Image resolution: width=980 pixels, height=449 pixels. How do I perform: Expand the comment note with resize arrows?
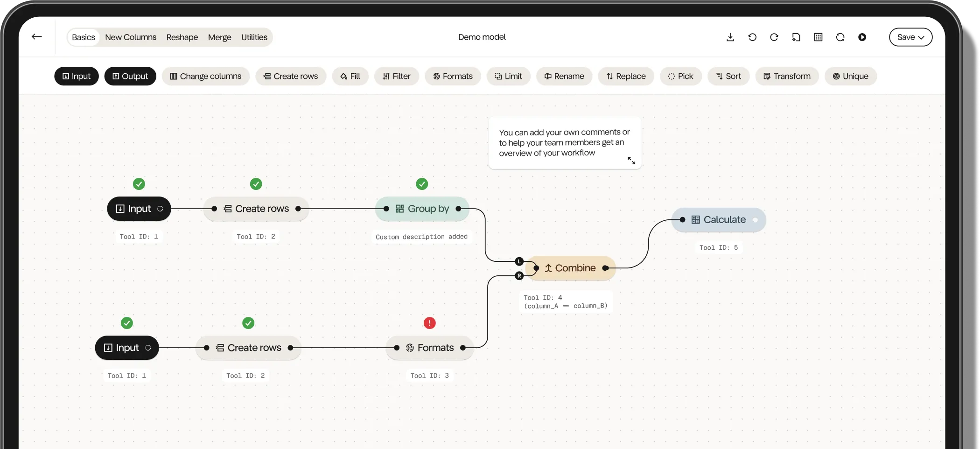pyautogui.click(x=631, y=161)
